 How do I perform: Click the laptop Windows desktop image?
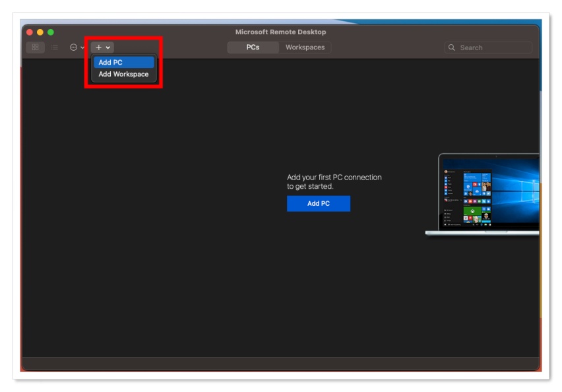pyautogui.click(x=482, y=195)
